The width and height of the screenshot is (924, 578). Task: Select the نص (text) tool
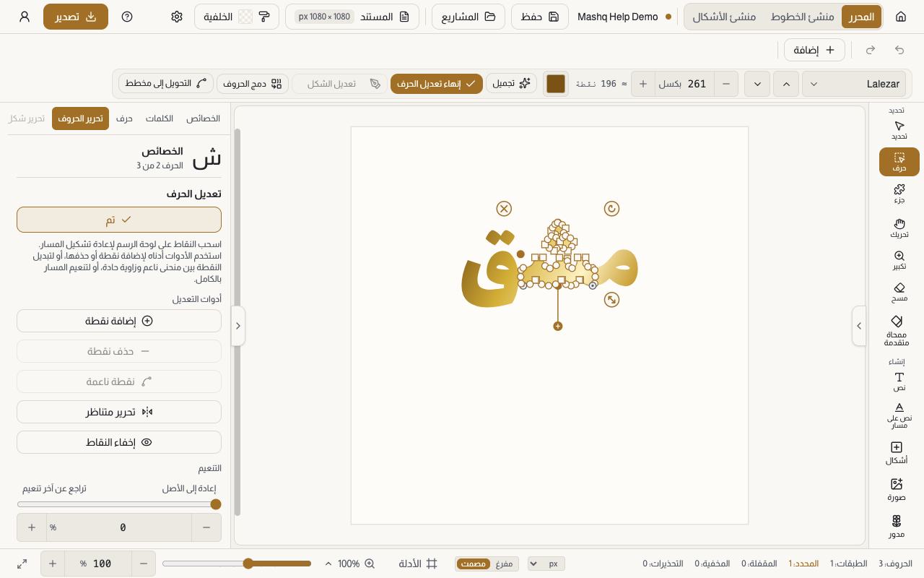point(899,381)
